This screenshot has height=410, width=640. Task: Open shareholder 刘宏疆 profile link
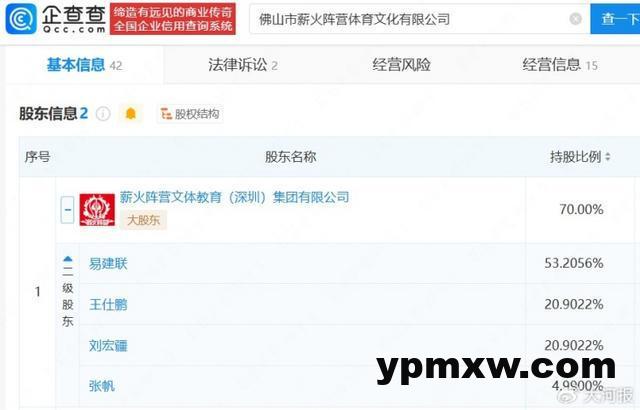(108, 346)
